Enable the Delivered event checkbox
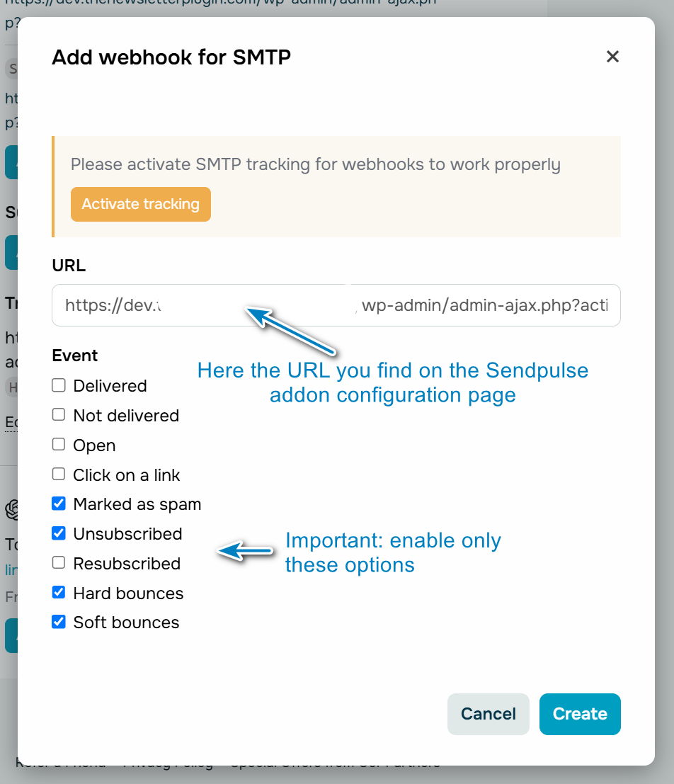This screenshot has height=784, width=674. (58, 385)
